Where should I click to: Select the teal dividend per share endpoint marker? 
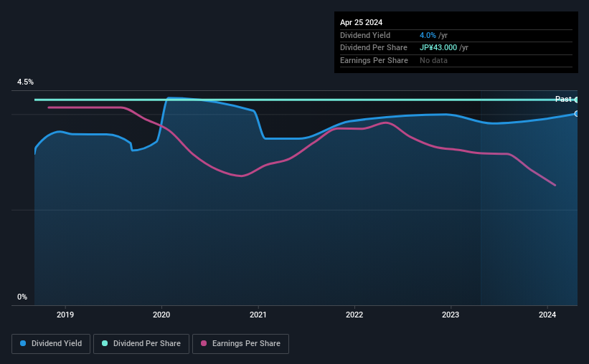coord(576,100)
